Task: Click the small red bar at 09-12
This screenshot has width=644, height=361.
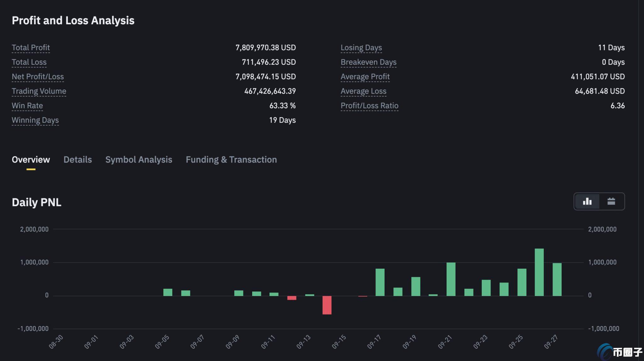Action: tap(292, 298)
